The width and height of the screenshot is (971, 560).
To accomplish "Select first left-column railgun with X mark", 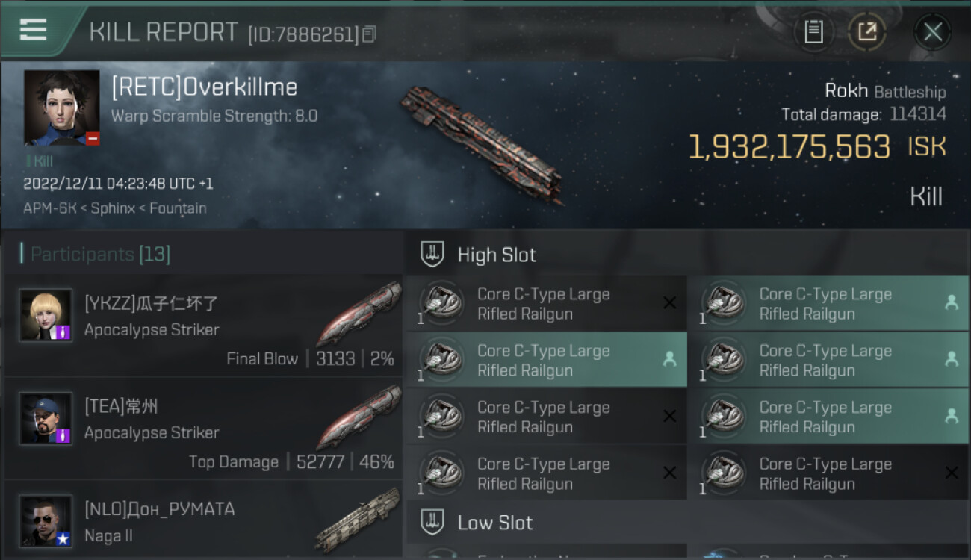I will [x=546, y=303].
